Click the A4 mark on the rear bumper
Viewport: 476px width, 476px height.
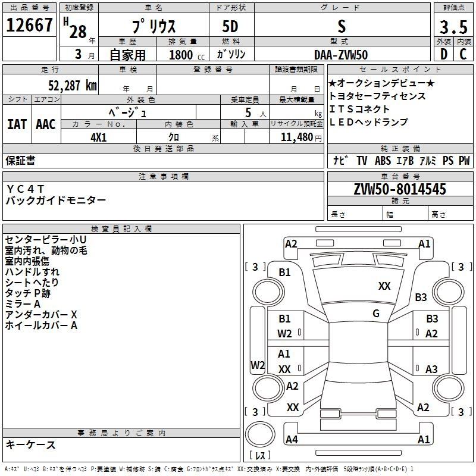292,440
